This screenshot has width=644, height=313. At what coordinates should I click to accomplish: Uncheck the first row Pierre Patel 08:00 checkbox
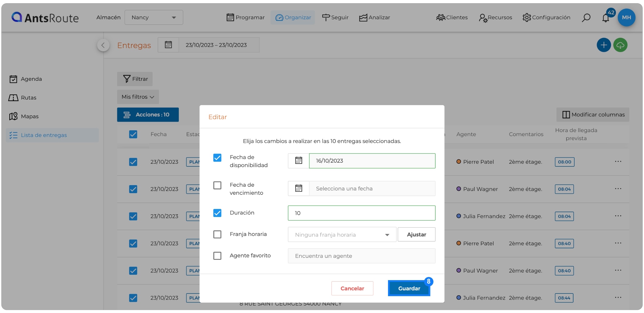click(x=133, y=162)
